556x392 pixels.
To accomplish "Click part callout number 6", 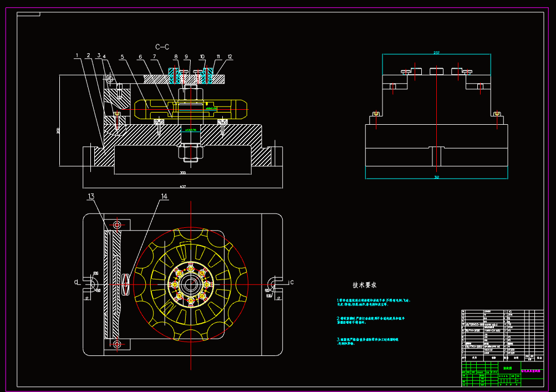I will click(140, 57).
